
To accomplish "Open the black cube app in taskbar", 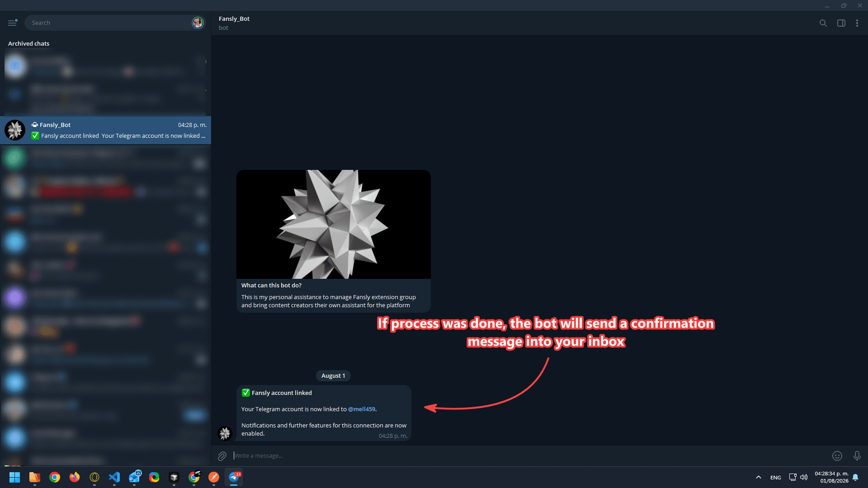I will click(174, 477).
